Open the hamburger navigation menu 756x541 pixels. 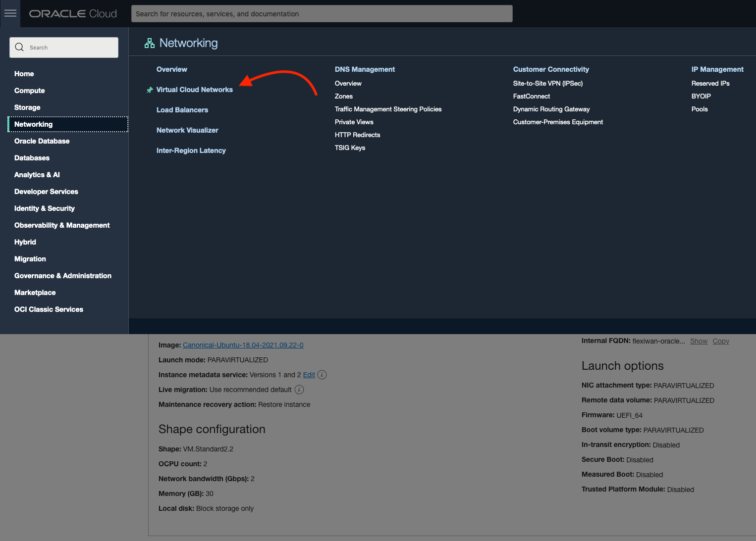point(10,13)
